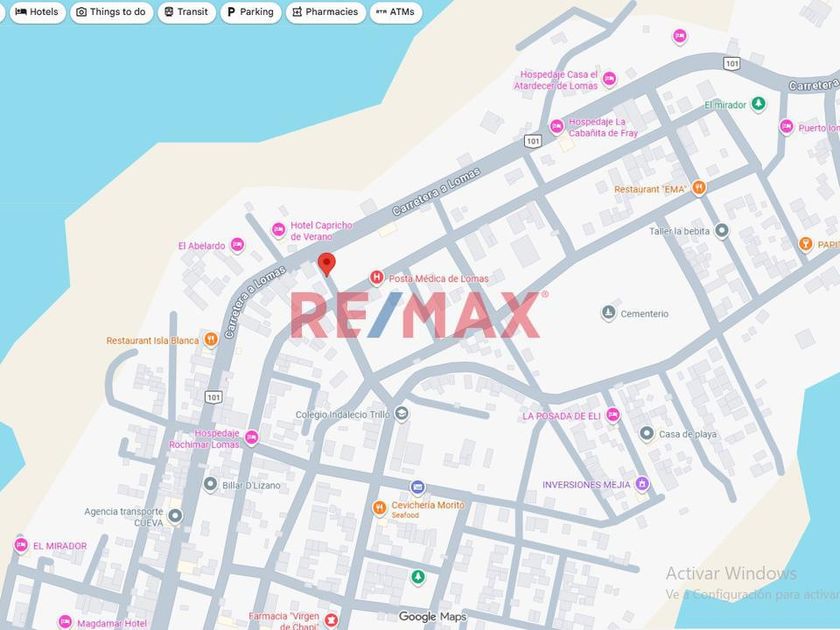Click the Cevicheria Morito label text
The width and height of the screenshot is (840, 630).
tap(428, 505)
